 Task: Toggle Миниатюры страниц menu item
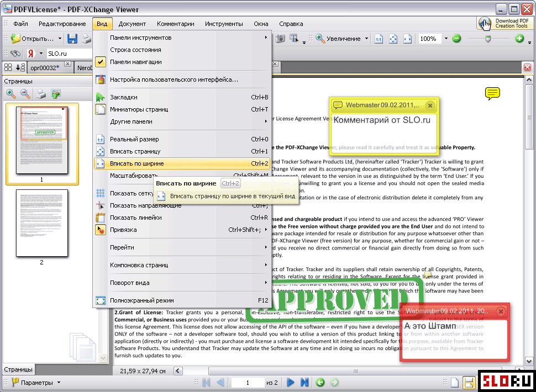[182, 110]
